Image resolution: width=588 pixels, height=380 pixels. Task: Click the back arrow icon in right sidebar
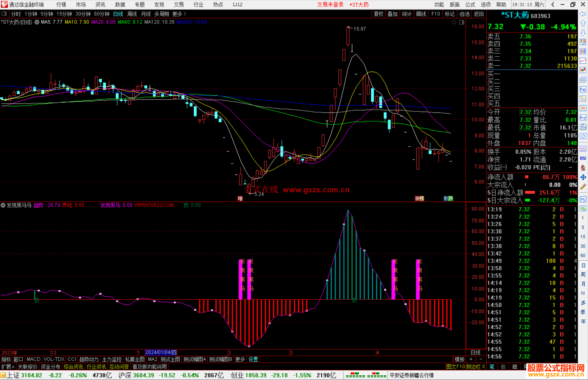[x=583, y=14]
